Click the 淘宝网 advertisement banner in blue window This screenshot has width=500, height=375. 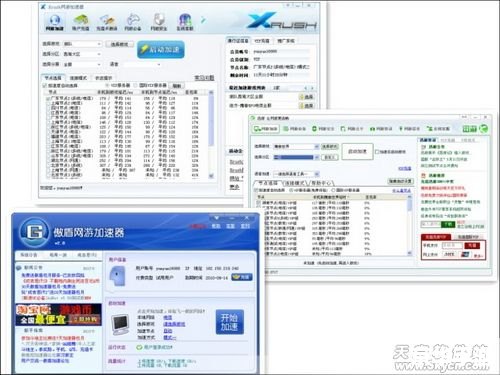point(58,314)
